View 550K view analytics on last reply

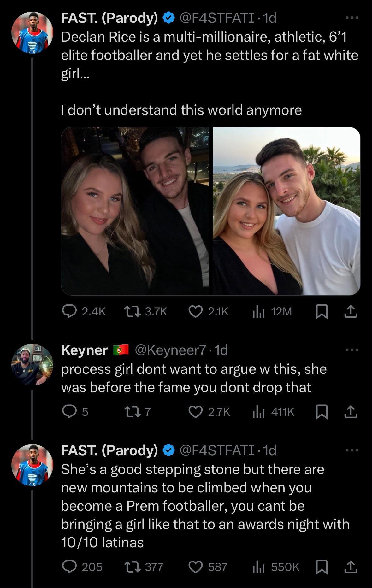click(258, 567)
